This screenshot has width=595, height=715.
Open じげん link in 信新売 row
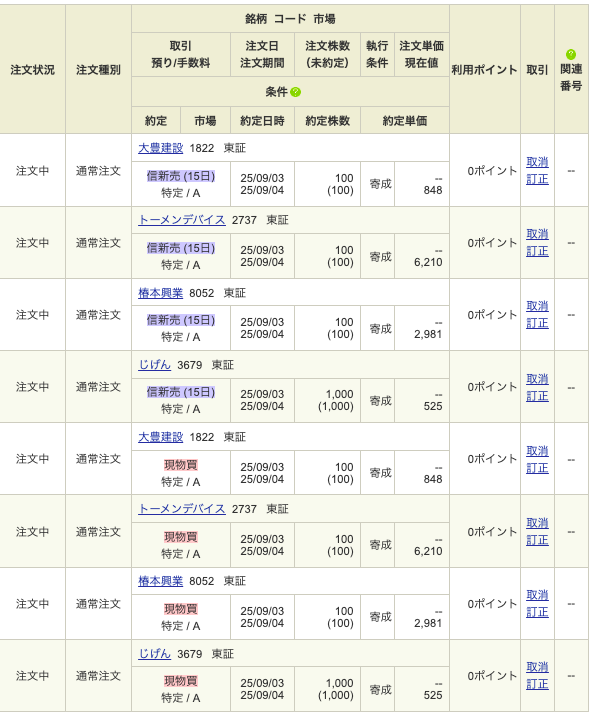(155, 365)
